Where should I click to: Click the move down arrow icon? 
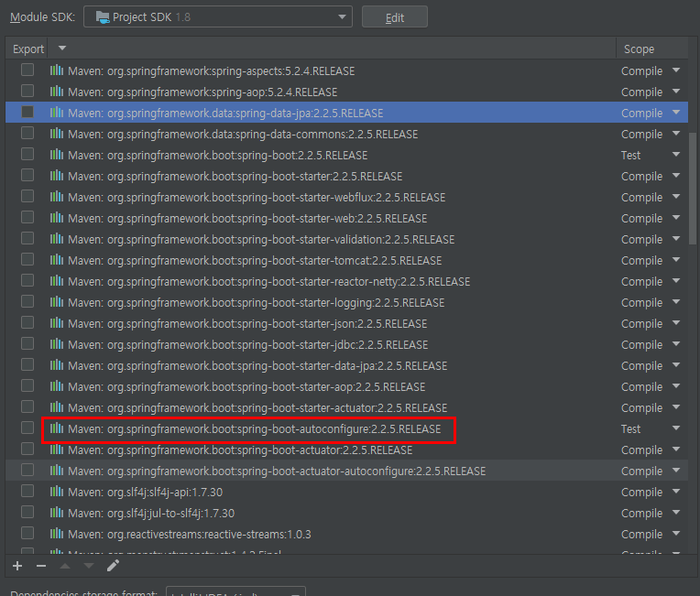89,566
